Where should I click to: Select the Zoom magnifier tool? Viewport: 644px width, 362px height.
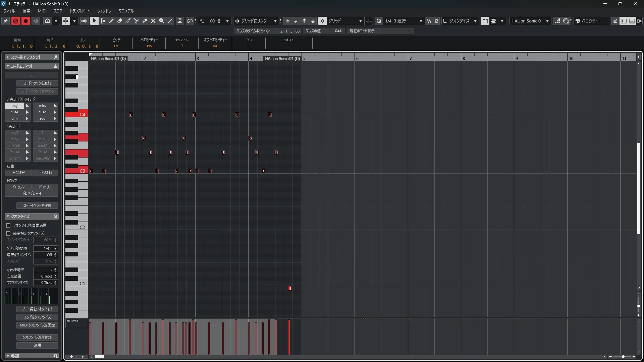(x=161, y=21)
